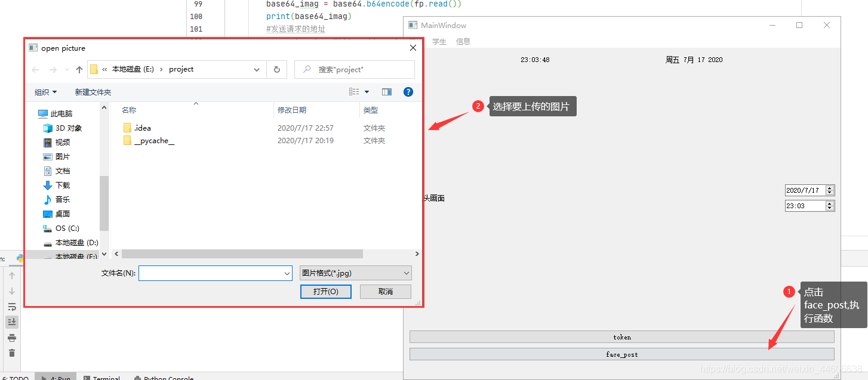Go up one folder level
868x380 pixels.
click(79, 70)
